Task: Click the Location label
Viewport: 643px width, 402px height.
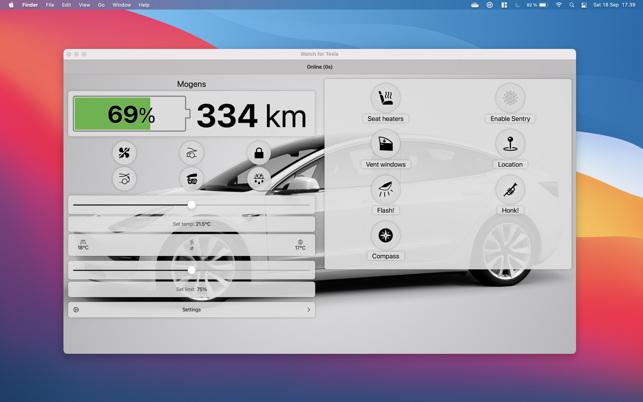Action: [x=510, y=164]
